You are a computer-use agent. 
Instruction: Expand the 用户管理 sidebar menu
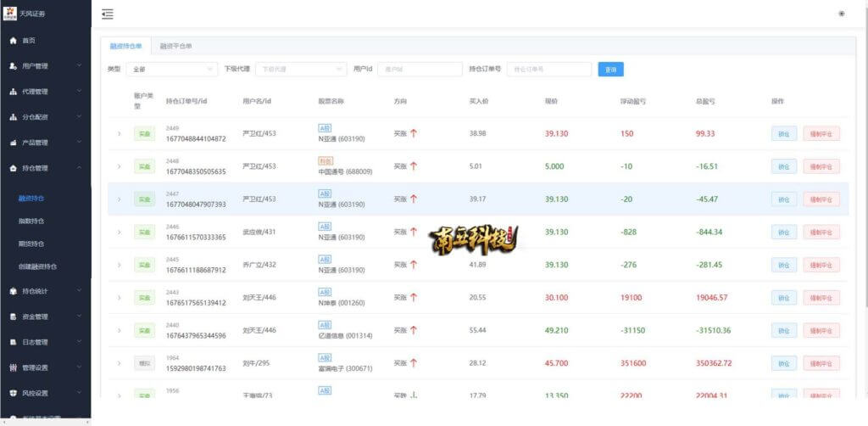[x=46, y=66]
